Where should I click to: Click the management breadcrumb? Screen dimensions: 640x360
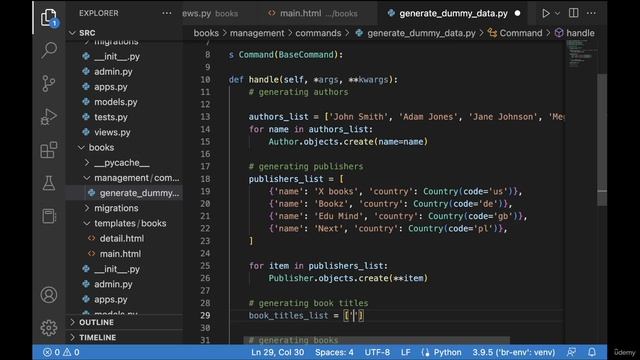[x=257, y=33]
